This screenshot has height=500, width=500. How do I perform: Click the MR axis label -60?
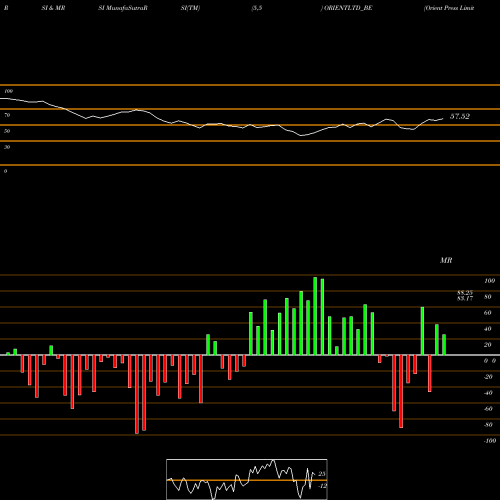pos(488,409)
